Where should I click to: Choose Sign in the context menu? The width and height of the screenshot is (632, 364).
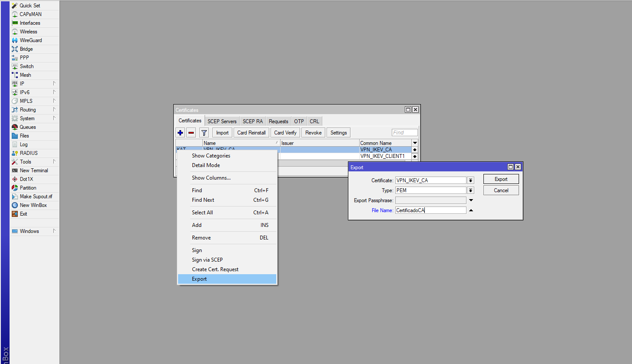[x=227, y=250]
